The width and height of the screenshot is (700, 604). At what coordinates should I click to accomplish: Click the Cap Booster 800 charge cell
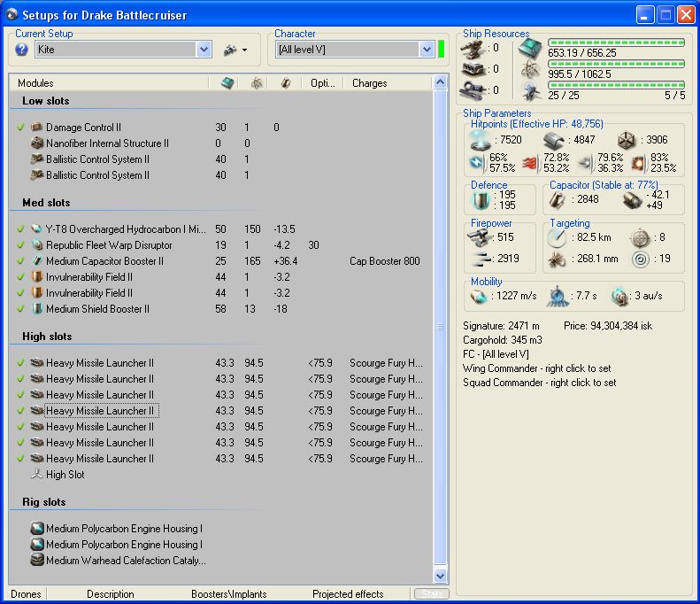click(384, 261)
